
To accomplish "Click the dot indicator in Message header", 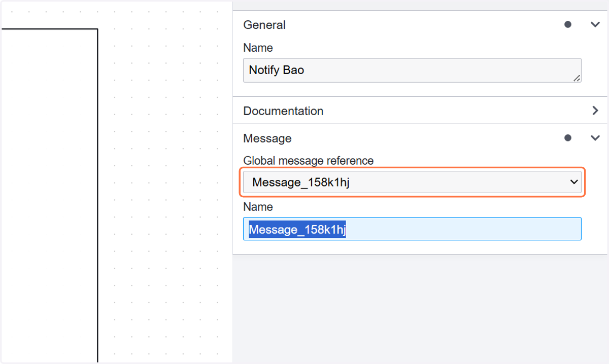I will (x=568, y=138).
